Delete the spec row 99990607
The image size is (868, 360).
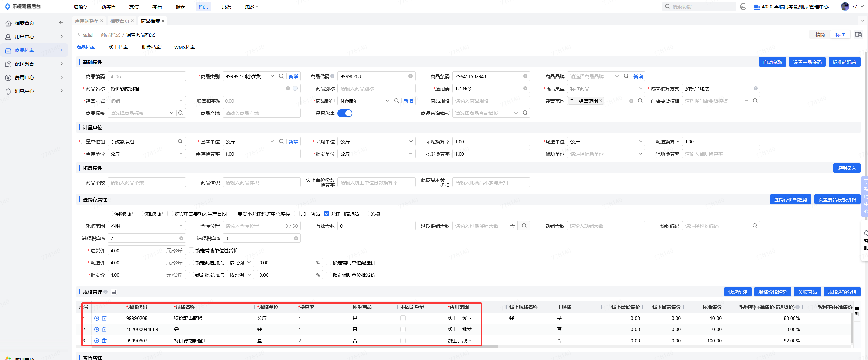tap(104, 341)
